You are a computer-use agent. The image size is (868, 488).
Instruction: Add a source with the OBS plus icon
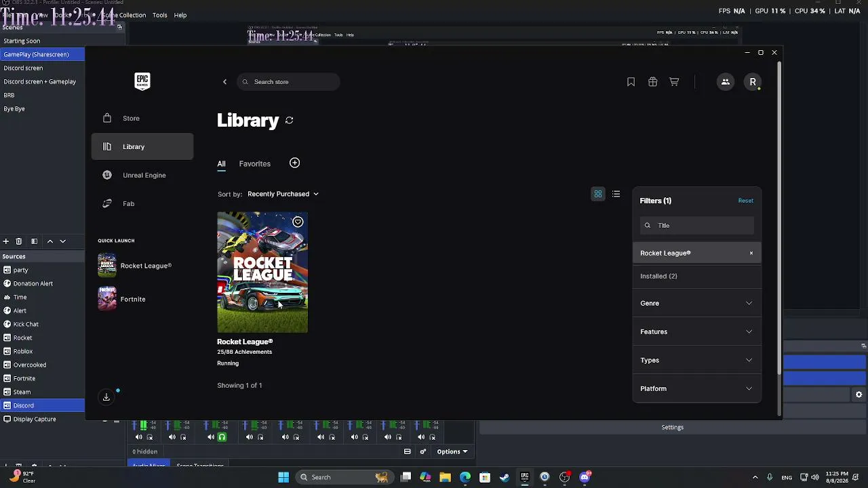pos(6,241)
